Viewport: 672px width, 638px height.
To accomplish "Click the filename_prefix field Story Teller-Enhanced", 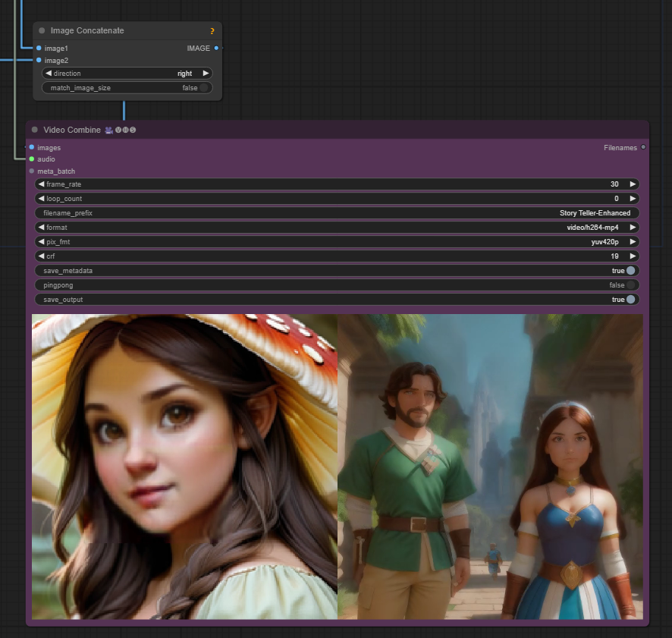I will 337,213.
